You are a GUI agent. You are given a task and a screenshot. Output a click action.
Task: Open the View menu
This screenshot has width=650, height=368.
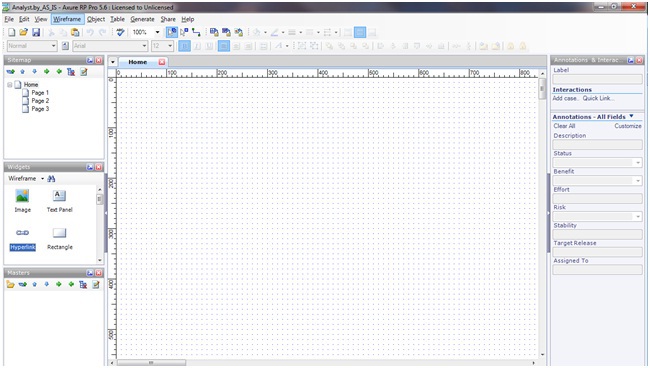tap(41, 19)
